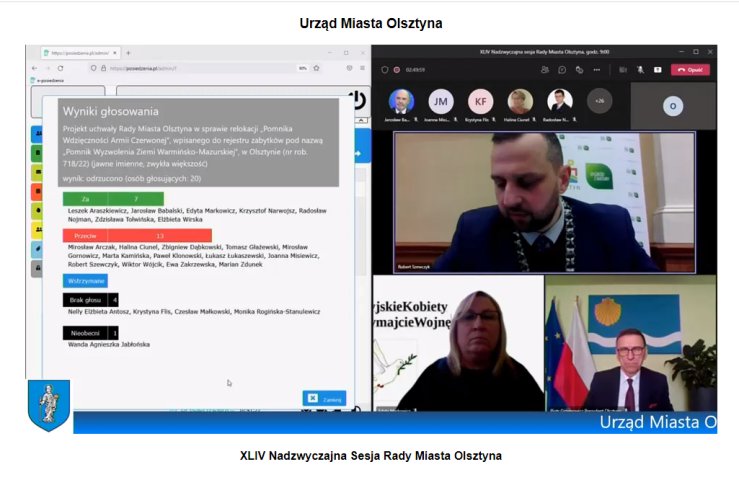
Task: Click the black Brak głosu label
Action: click(x=85, y=300)
